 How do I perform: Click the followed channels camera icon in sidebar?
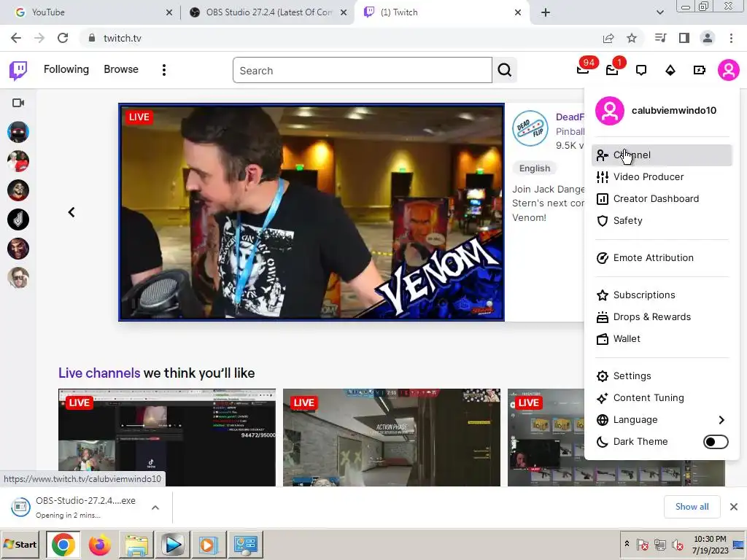click(x=18, y=103)
